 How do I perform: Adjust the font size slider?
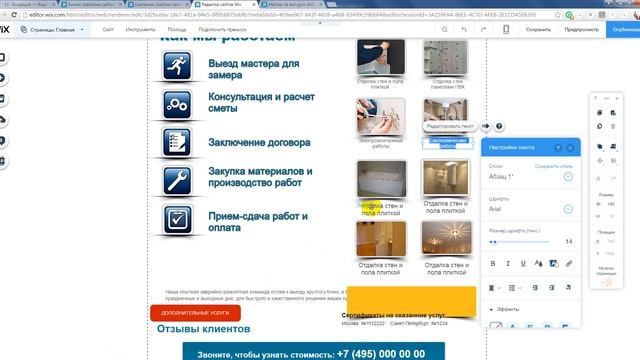click(x=519, y=242)
